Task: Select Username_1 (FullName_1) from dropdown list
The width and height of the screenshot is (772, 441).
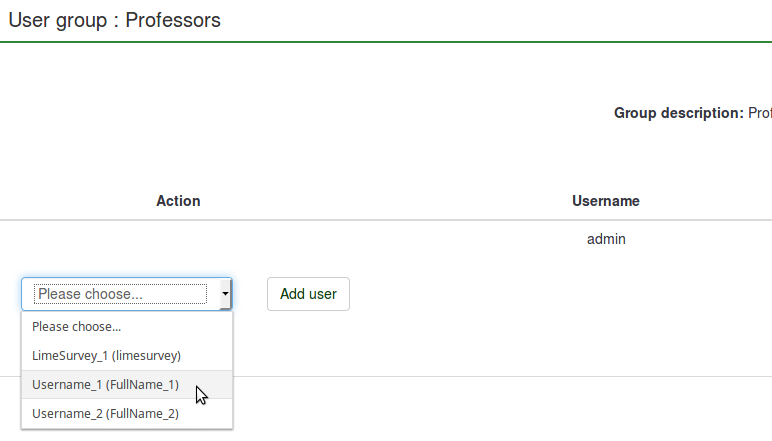Action: [x=105, y=385]
